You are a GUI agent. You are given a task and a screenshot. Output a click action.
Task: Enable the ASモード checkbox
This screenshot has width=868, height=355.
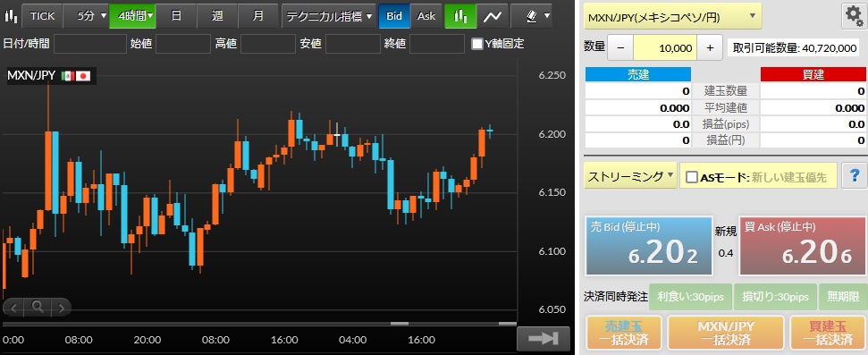pos(691,177)
